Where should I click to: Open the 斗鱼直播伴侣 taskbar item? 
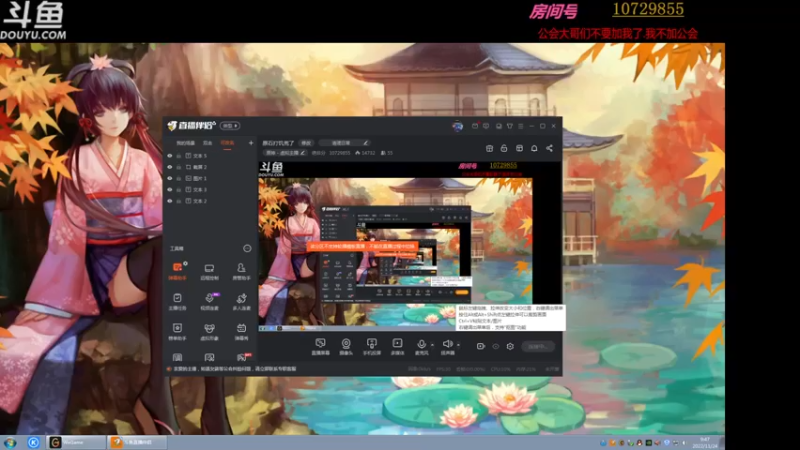click(137, 442)
